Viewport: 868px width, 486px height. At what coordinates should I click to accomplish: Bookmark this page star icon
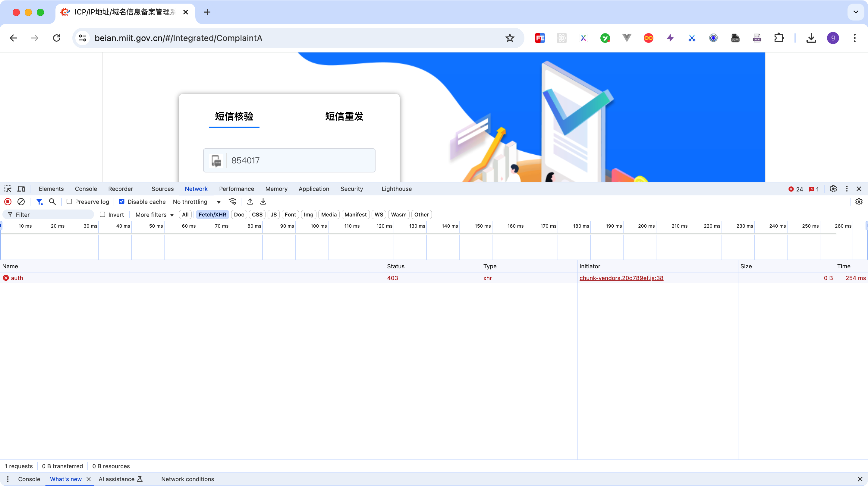point(510,38)
